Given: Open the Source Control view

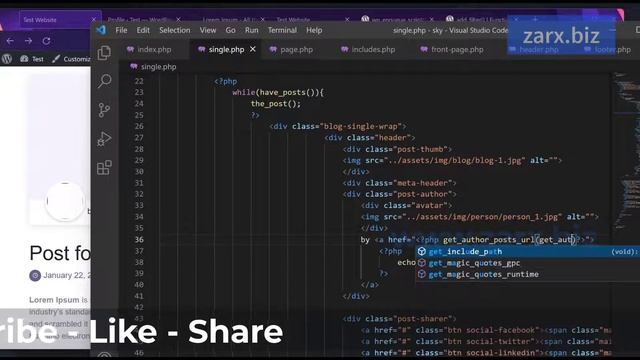Looking at the screenshot, I should [104, 110].
